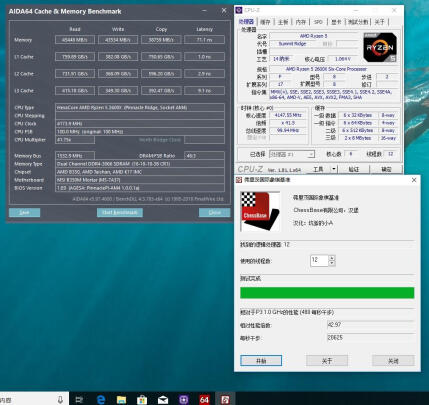The width and height of the screenshot is (429, 405).
Task: Open the arrow menu beside 工具 in CPU-Z
Action: [x=334, y=169]
